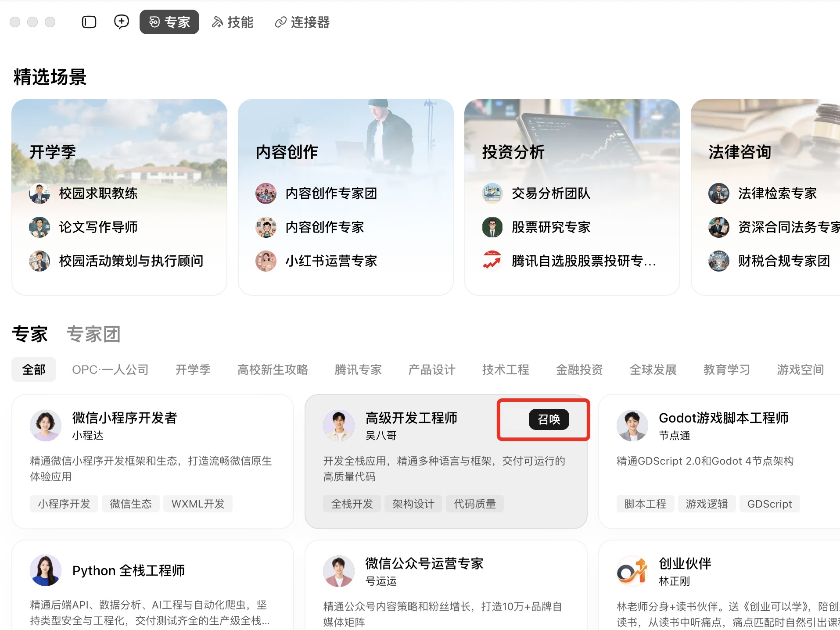This screenshot has height=630, width=840.
Task: Switch to the 连接器 tab
Action: click(302, 22)
